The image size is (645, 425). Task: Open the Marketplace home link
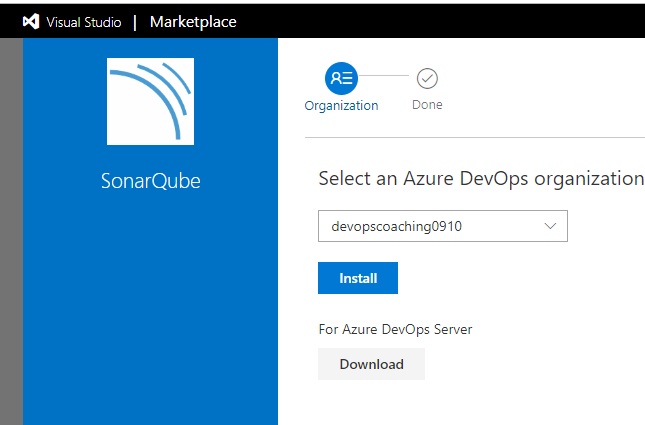pyautogui.click(x=193, y=21)
